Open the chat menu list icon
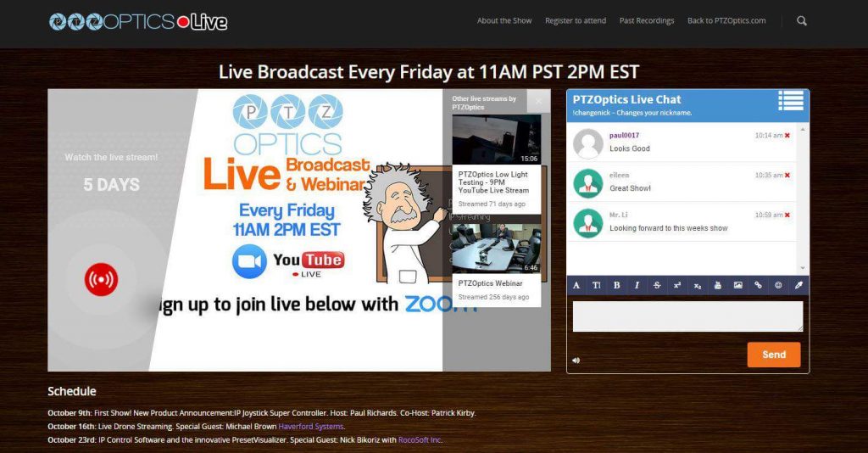The width and height of the screenshot is (868, 453). pos(791,101)
